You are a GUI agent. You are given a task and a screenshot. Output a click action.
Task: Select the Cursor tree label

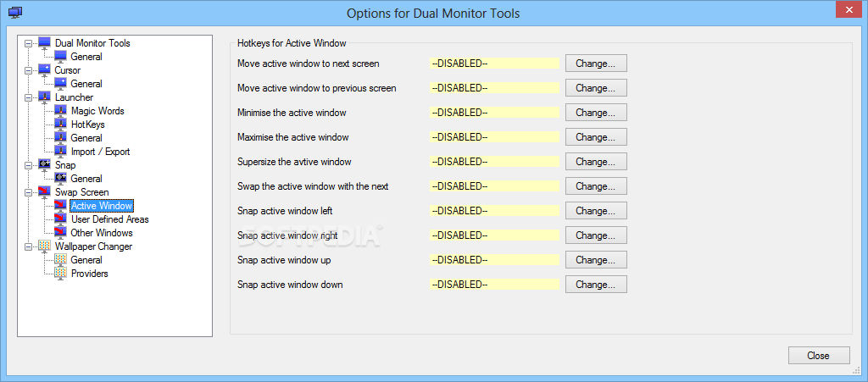[x=67, y=70]
